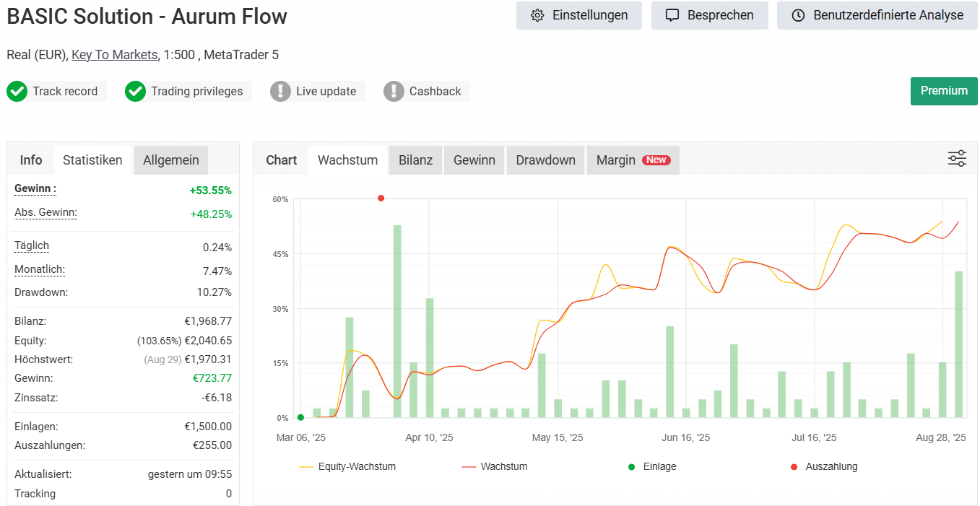This screenshot has height=506, width=980.
Task: Follow the Key To Markets link
Action: tap(114, 55)
